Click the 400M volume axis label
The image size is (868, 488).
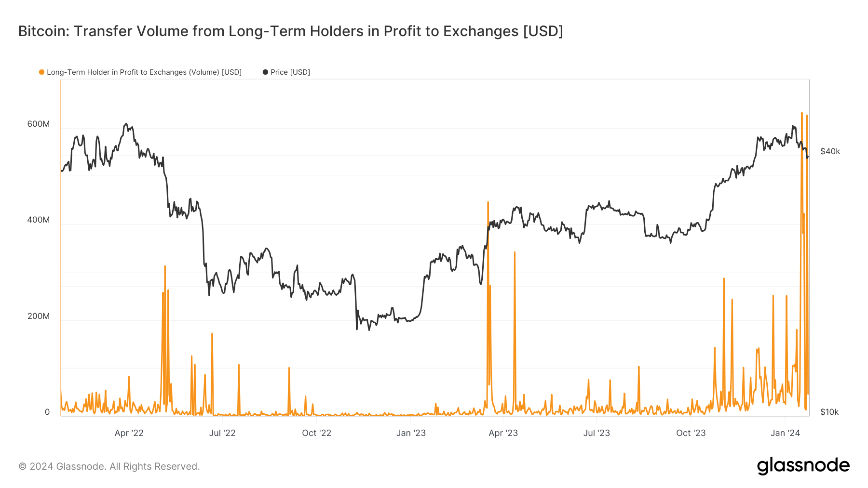(x=39, y=220)
